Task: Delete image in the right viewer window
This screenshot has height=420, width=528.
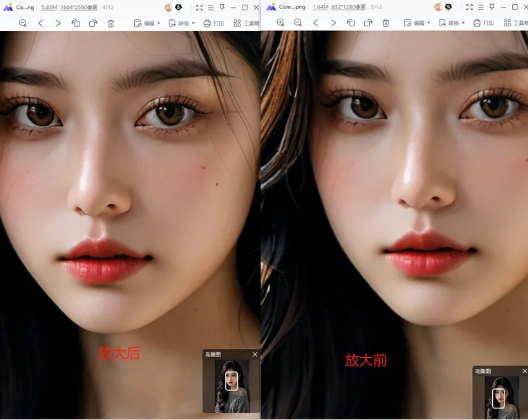Action: click(386, 23)
